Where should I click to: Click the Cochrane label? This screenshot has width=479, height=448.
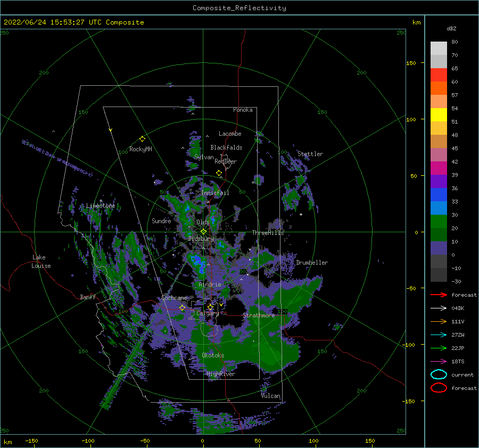(x=174, y=298)
